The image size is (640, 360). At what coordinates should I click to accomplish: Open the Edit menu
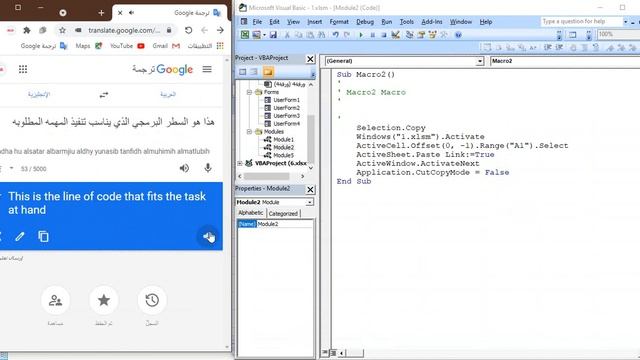click(274, 22)
